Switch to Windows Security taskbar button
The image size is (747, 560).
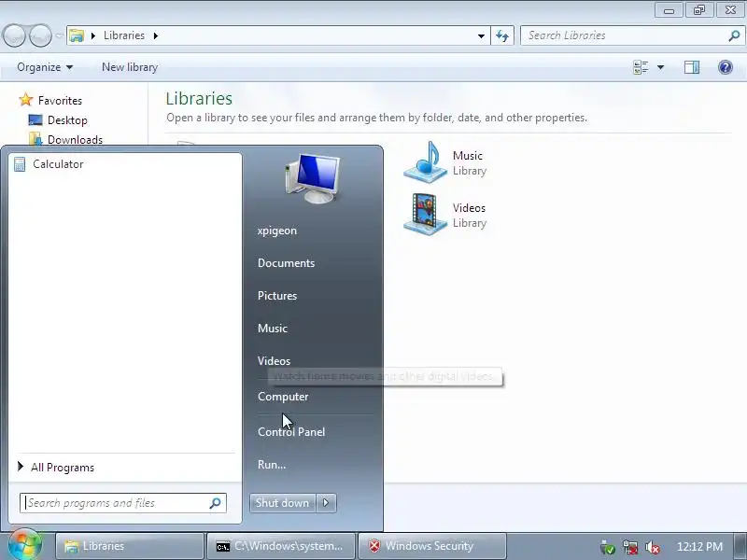[432, 546]
